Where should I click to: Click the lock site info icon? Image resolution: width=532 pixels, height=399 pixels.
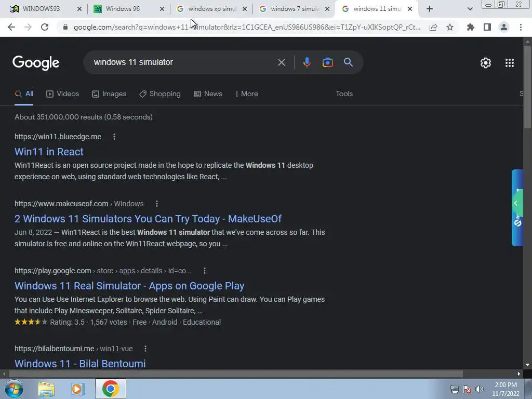(65, 27)
